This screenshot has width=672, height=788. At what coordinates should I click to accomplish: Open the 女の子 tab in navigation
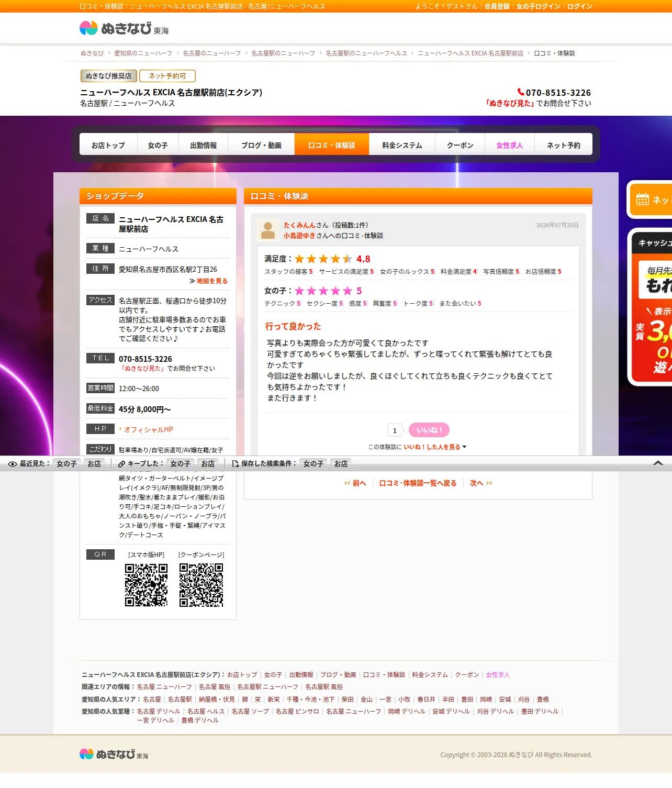tap(158, 145)
